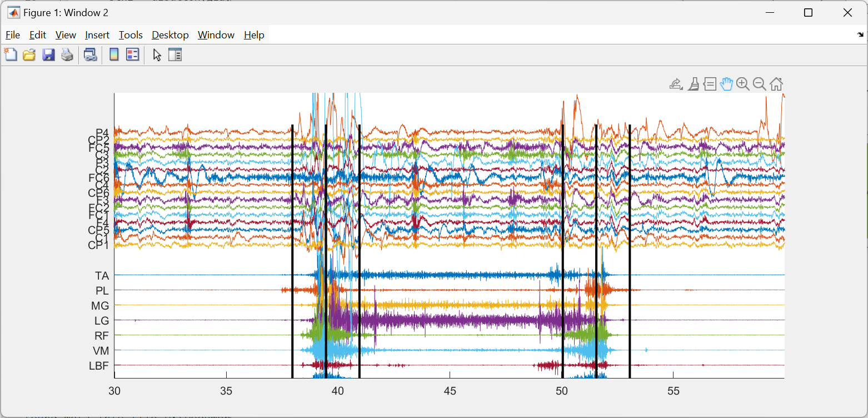Expand the Desktop menu

[170, 35]
